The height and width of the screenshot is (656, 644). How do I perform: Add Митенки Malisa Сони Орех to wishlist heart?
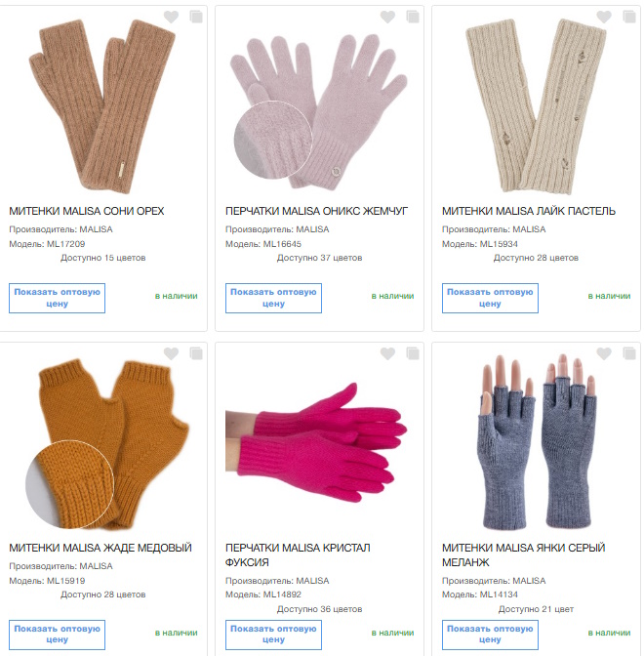coord(171,18)
